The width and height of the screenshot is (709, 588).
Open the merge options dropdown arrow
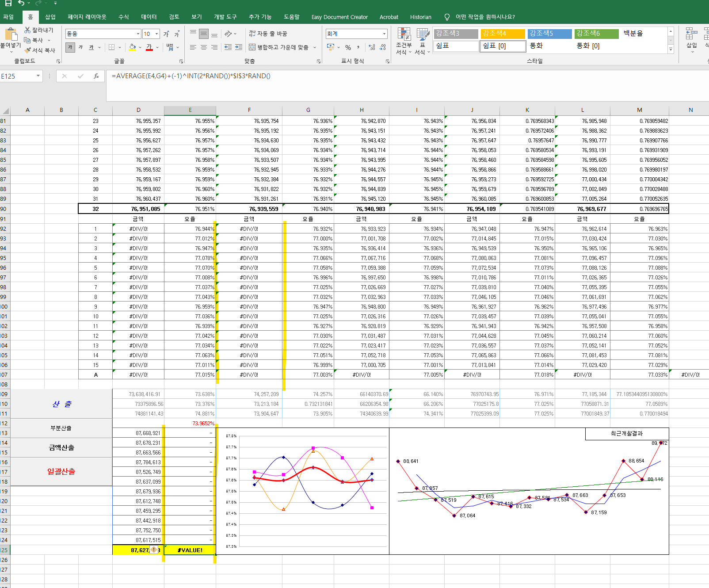click(315, 47)
